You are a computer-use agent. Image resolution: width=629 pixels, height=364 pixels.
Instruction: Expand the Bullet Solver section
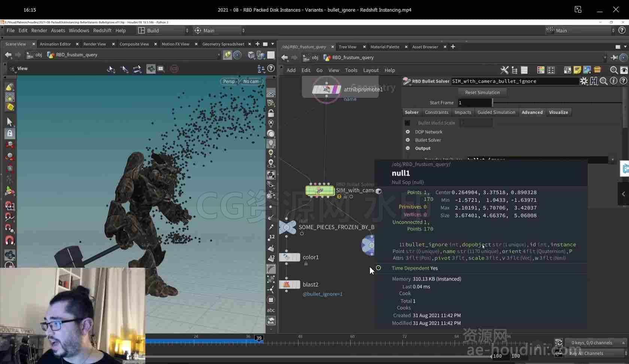coord(408,140)
